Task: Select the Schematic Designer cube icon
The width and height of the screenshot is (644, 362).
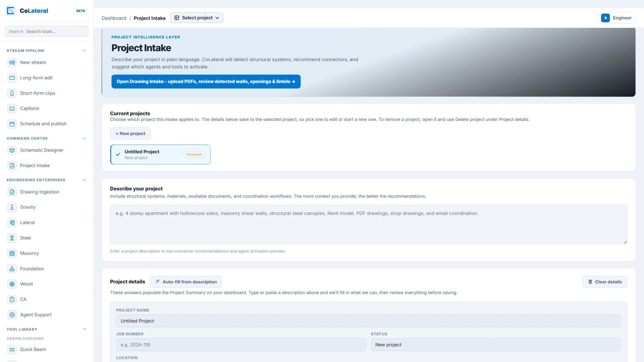Action: coord(12,150)
